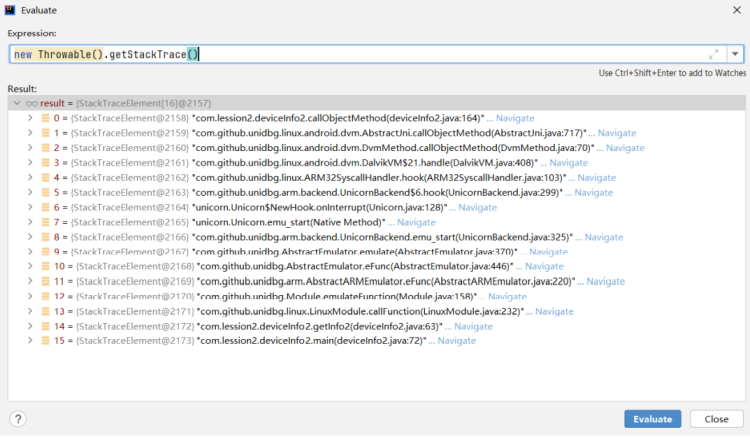Expand stack trace element 7 emu_start
Viewport: 750px width, 439px height.
coord(31,222)
